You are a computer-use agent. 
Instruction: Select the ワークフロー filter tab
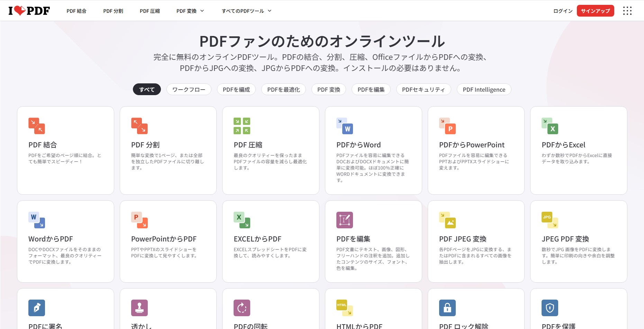pyautogui.click(x=189, y=89)
